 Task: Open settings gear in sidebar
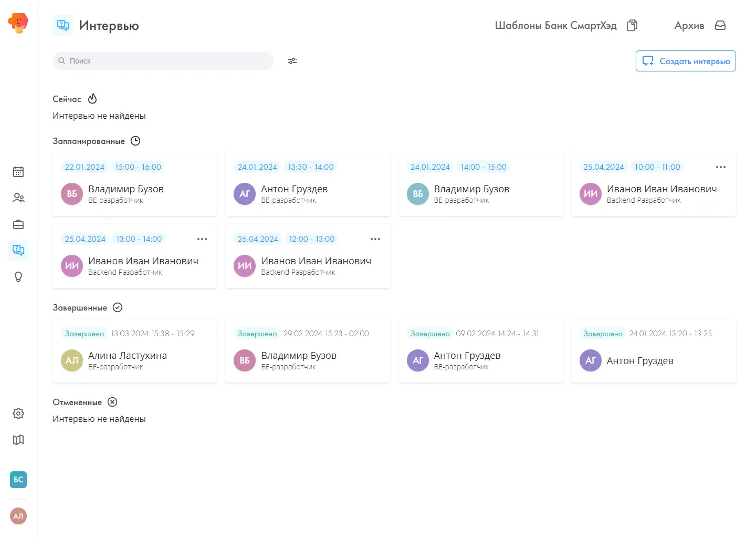click(18, 413)
